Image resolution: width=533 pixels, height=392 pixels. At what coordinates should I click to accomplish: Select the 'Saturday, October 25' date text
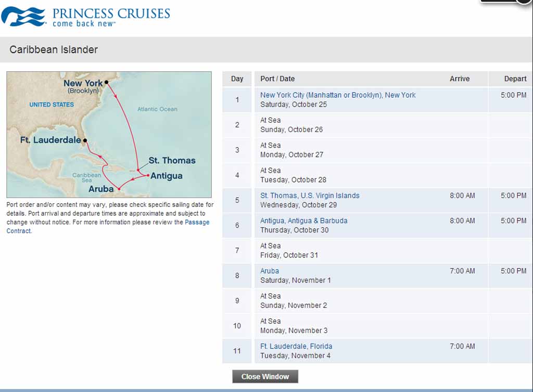click(x=294, y=104)
